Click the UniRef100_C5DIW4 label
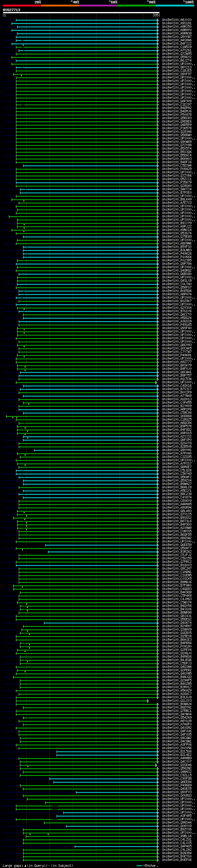 point(176,165)
